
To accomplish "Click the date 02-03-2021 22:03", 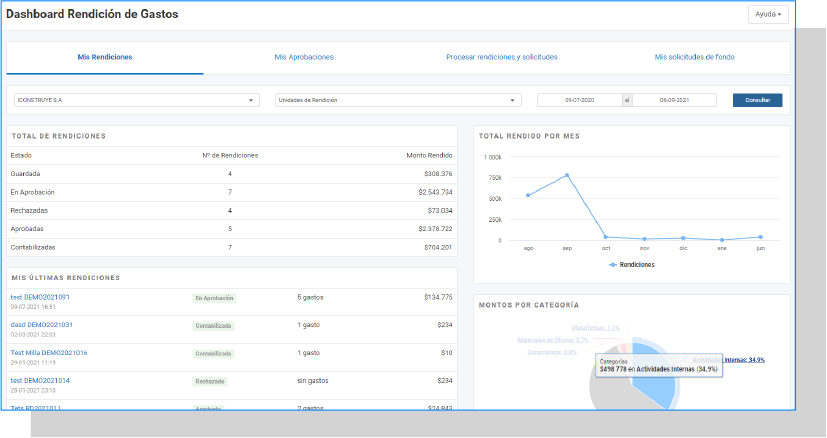I will (33, 335).
